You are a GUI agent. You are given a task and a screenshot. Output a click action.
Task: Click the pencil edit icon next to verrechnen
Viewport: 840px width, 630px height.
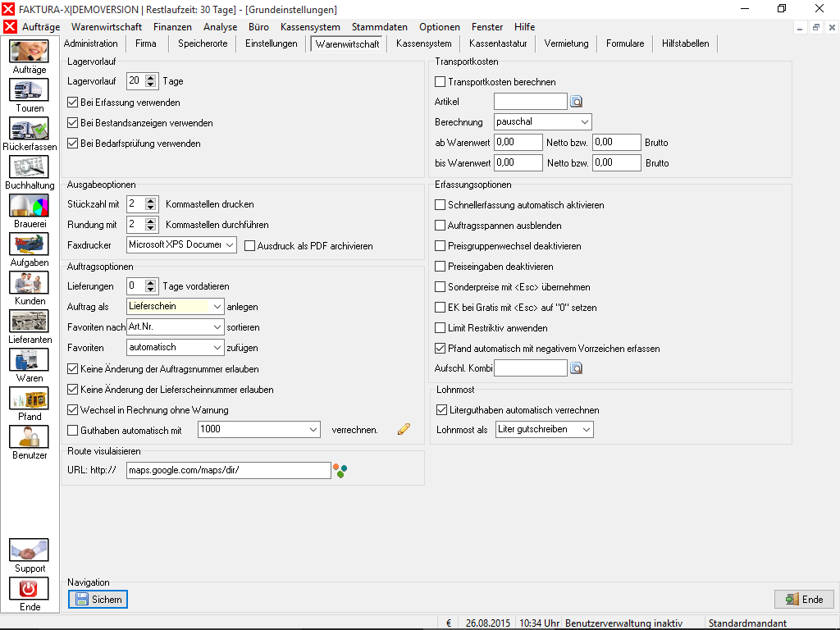coord(404,428)
